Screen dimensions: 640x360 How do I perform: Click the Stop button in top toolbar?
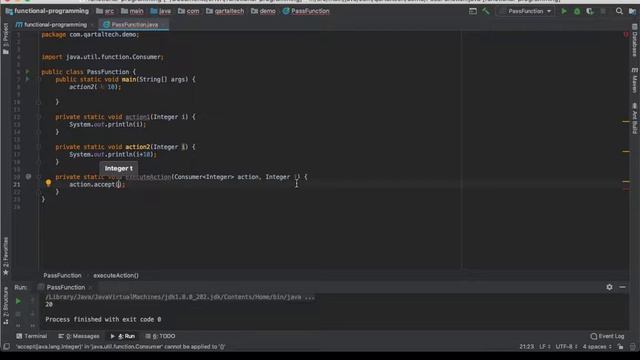(603, 11)
